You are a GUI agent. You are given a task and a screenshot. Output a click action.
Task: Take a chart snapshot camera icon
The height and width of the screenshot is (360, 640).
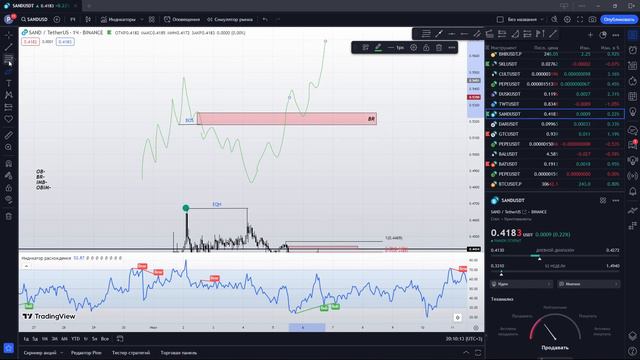pyautogui.click(x=592, y=19)
